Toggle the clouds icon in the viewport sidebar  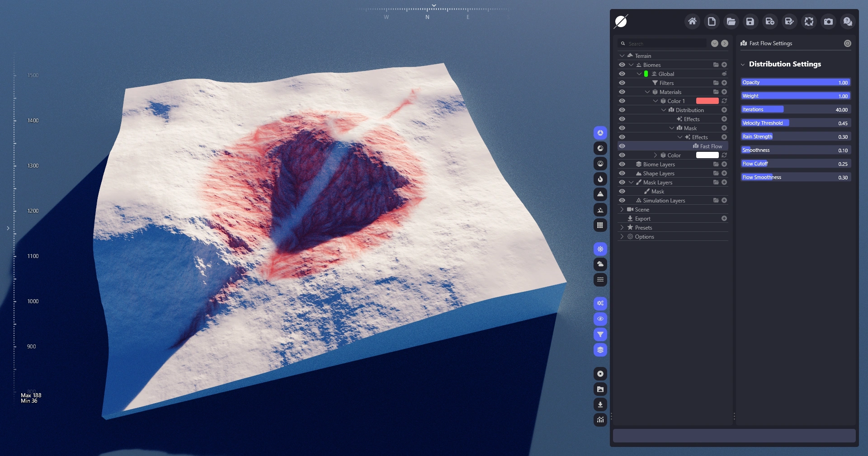600,264
